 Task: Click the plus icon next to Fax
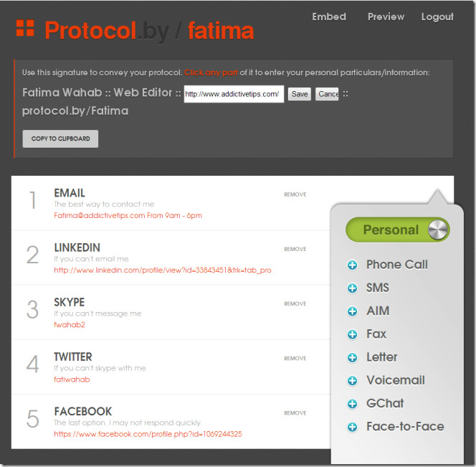tap(352, 334)
